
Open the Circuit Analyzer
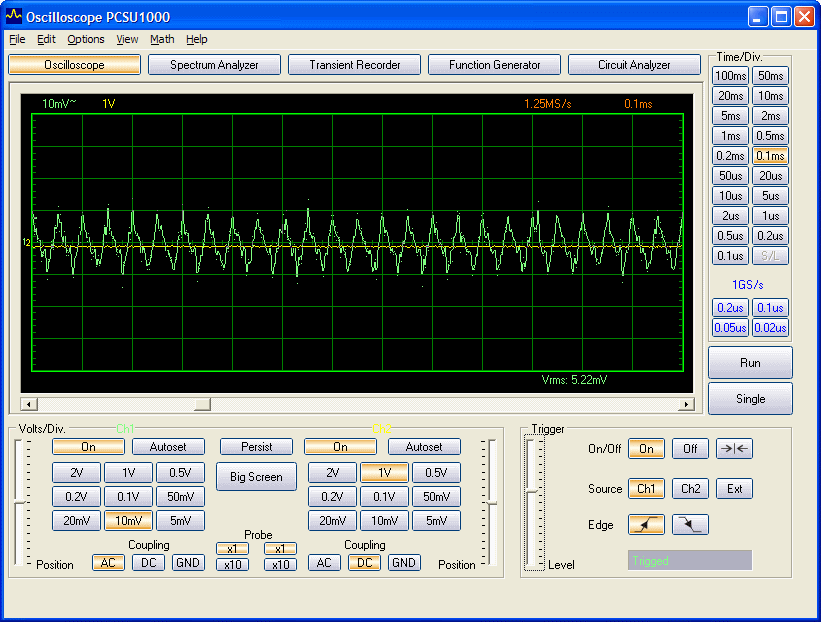[x=634, y=65]
